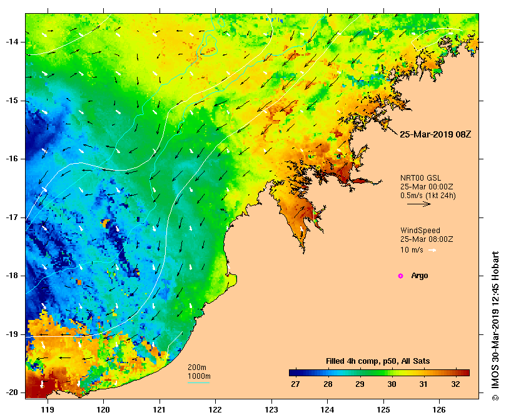This screenshot has width=506, height=420.
Task: Click the 200m depth contour label
Action: click(x=197, y=367)
